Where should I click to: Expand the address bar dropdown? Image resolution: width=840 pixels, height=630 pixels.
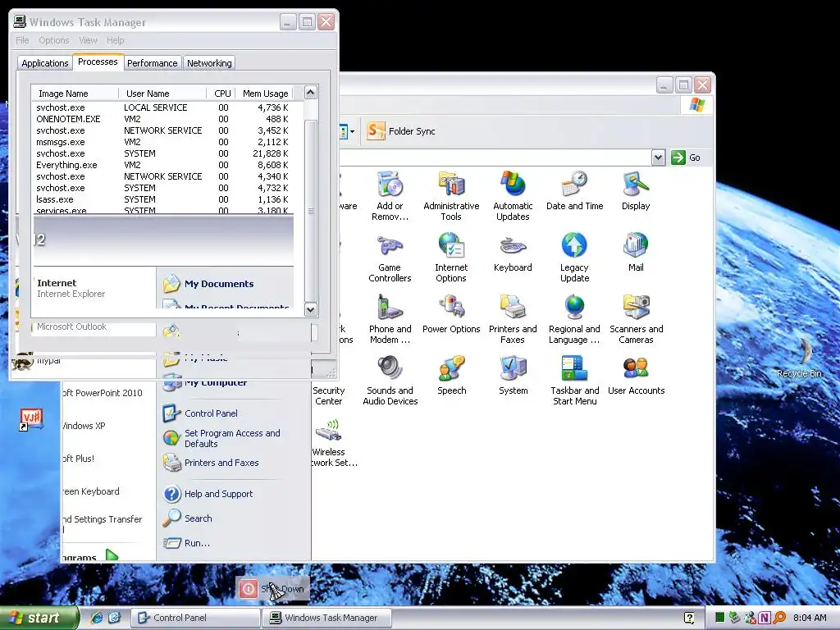[659, 157]
